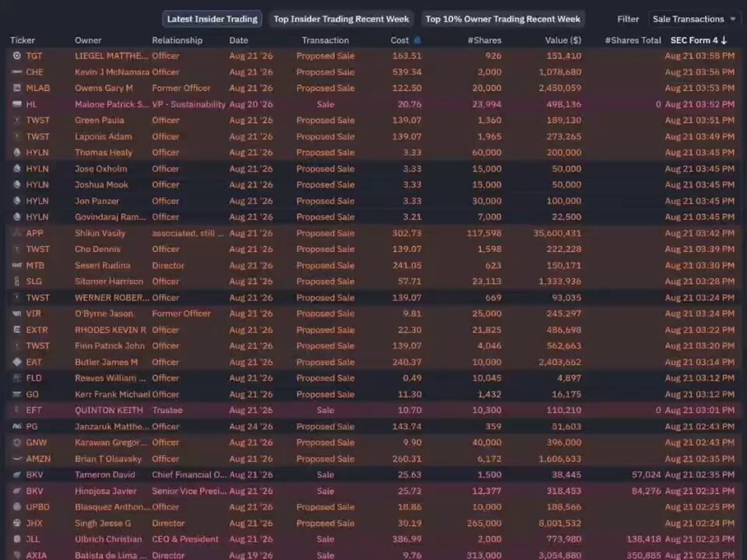747x560 pixels.
Task: Sort by the SEC Form 4 column header
Action: pyautogui.click(x=694, y=40)
